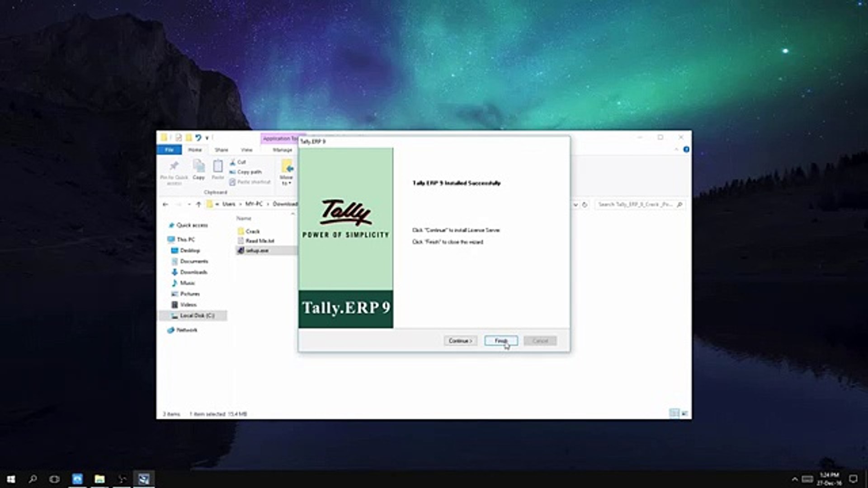Click Continue to install License Server
Image resolution: width=868 pixels, height=488 pixels.
[460, 341]
